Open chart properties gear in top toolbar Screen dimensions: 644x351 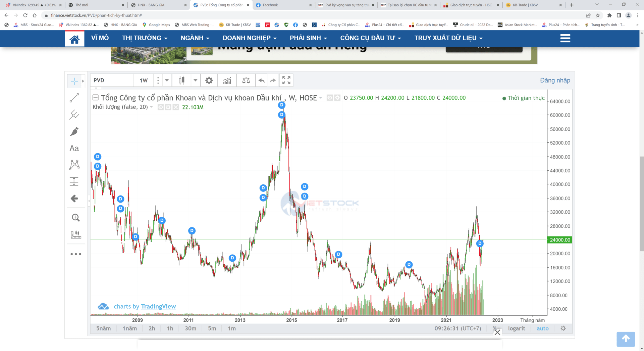(x=209, y=80)
